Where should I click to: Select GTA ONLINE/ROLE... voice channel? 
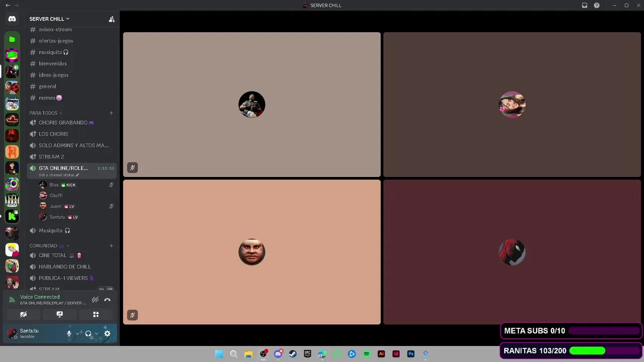[72, 168]
